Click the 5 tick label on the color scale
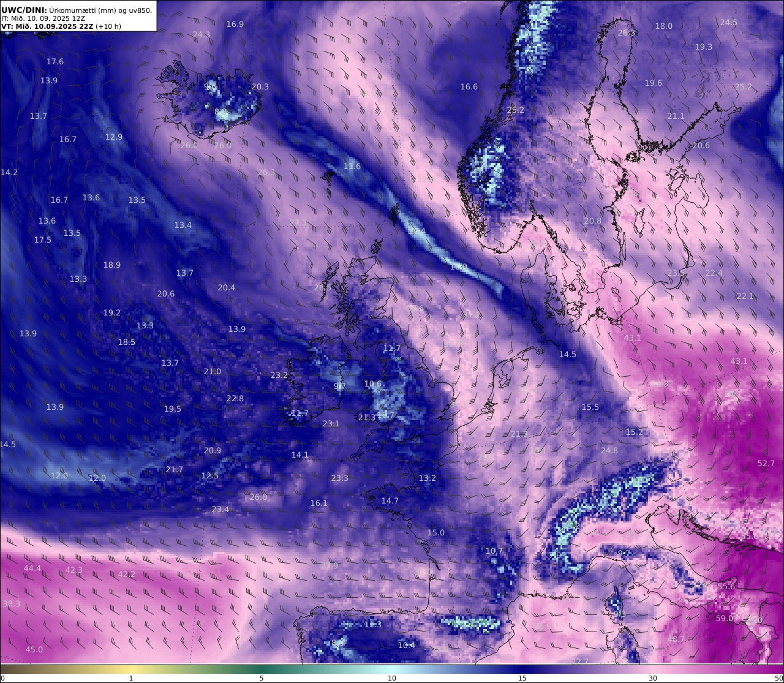Viewport: 784px width, 683px height. coord(262,677)
